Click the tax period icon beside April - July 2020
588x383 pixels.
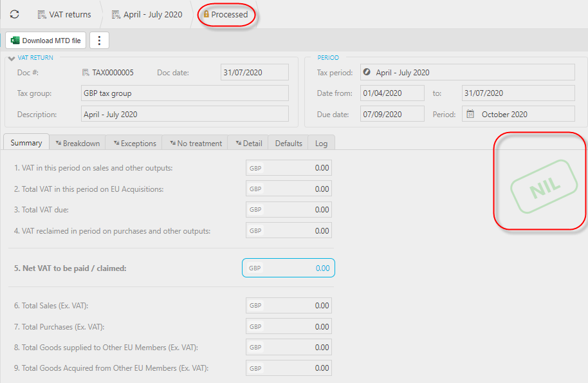tap(367, 73)
